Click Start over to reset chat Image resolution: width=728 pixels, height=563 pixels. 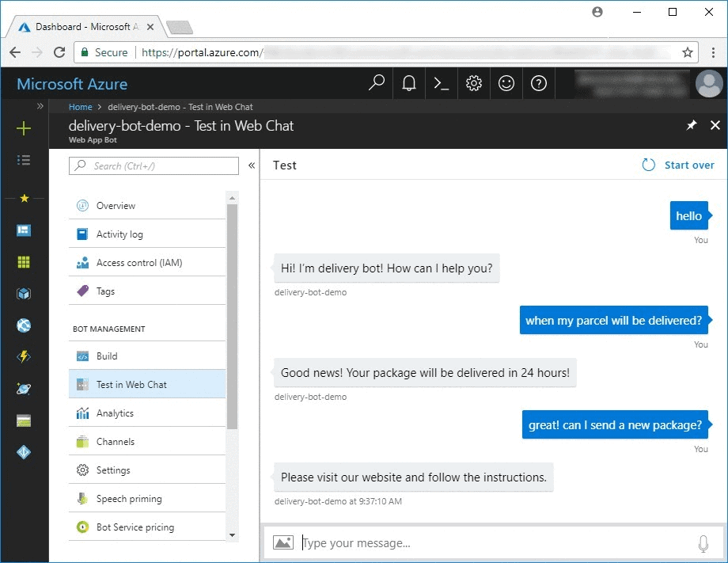689,165
